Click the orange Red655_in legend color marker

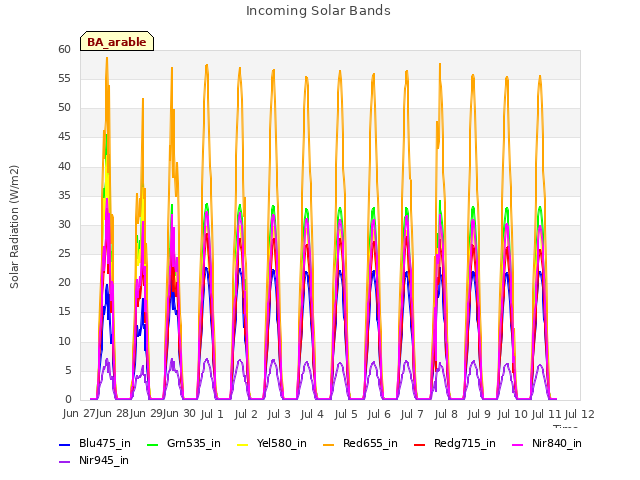[329, 444]
